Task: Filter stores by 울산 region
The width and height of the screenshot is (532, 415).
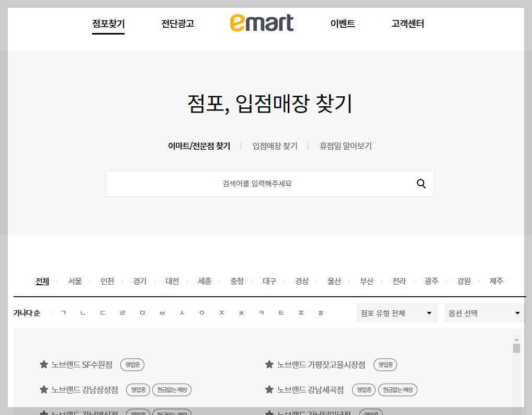Action: pos(334,282)
